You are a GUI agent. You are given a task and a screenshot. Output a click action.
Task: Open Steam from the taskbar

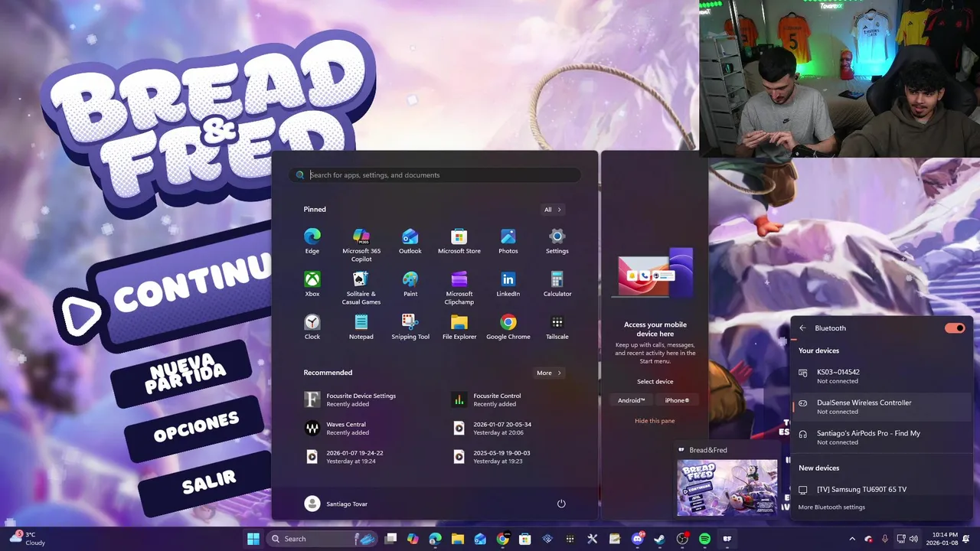[659, 539]
